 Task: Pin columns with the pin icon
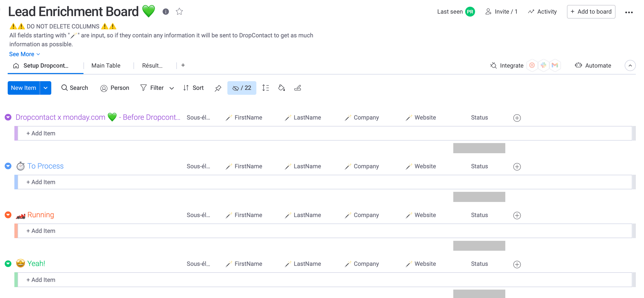pos(218,88)
